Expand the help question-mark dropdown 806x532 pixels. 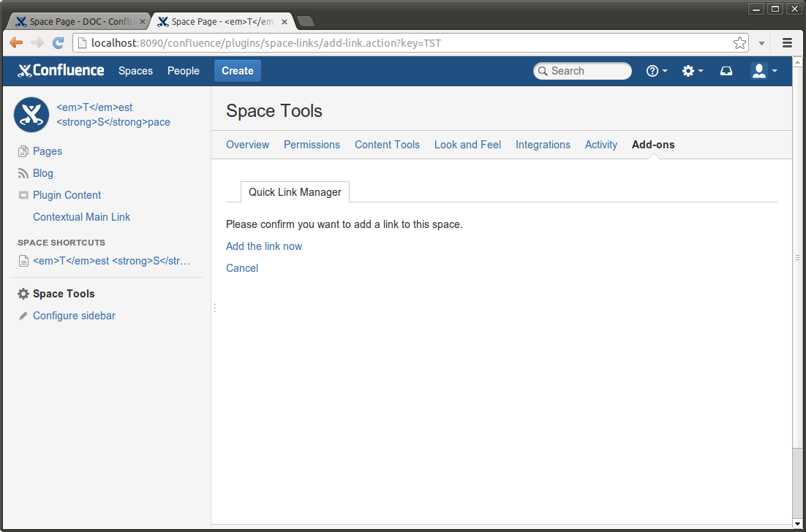(x=656, y=71)
